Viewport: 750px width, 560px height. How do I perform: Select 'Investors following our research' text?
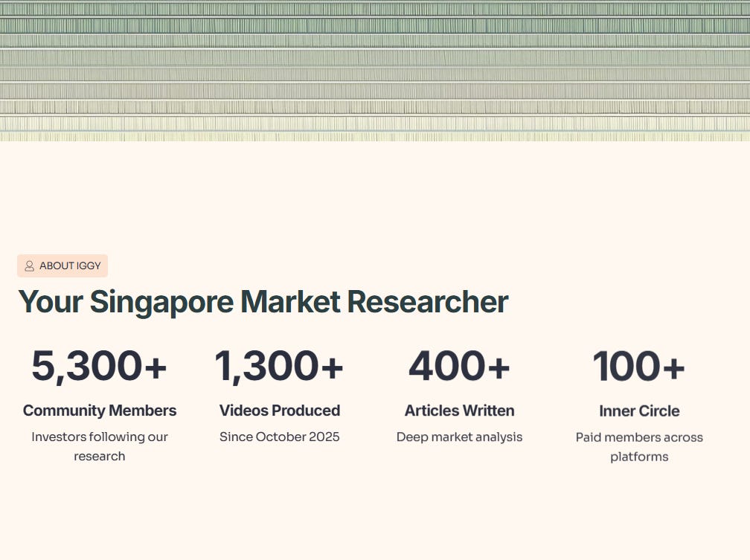100,446
